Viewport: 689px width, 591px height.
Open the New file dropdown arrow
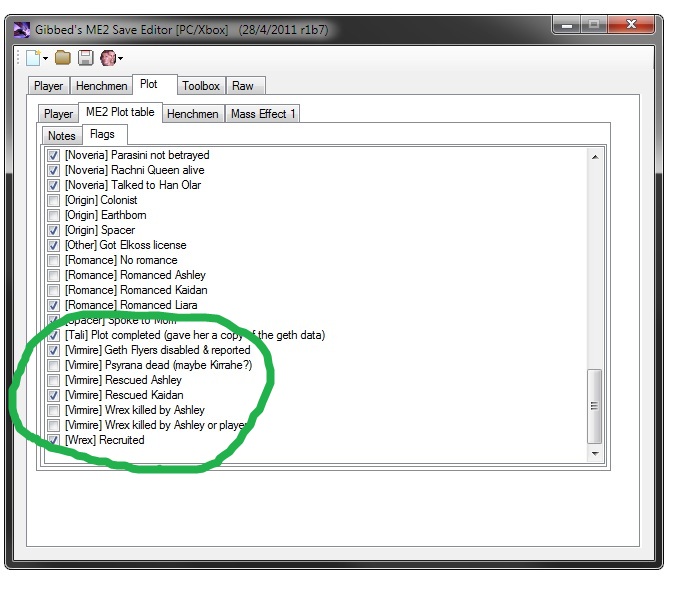45,58
